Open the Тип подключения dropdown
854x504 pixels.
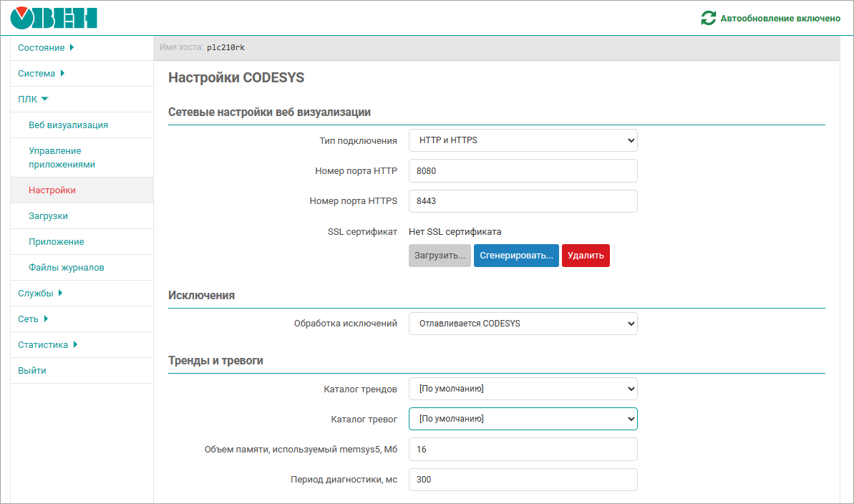pos(523,140)
